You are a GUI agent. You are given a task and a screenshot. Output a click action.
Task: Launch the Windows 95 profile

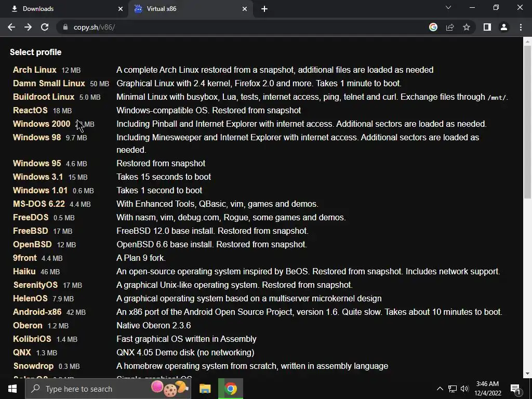pyautogui.click(x=37, y=163)
